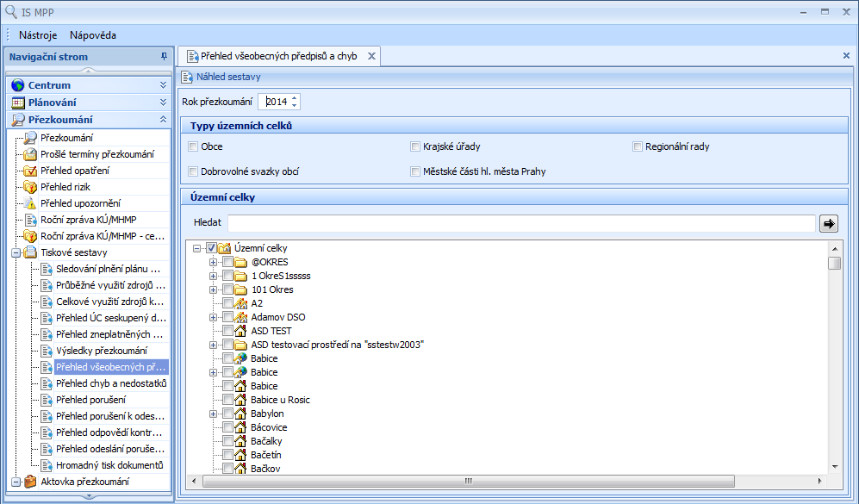Tick the Bačalky checkbox
This screenshot has height=504, width=859.
(x=228, y=441)
